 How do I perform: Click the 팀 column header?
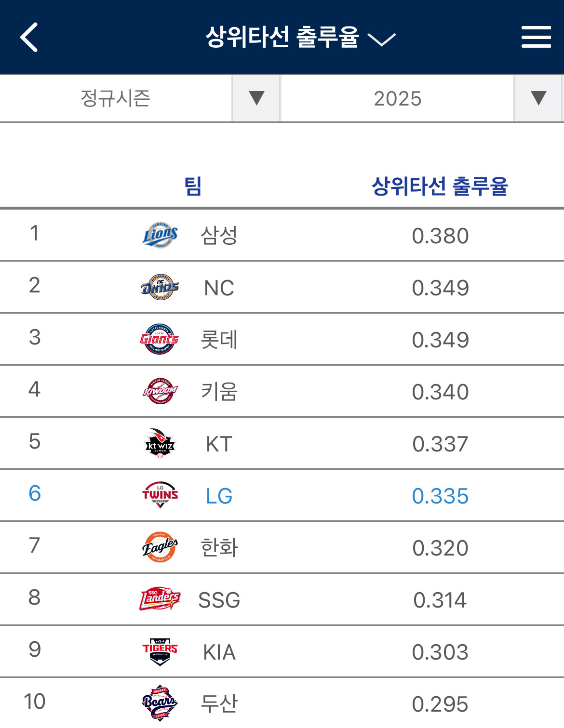coord(193,186)
